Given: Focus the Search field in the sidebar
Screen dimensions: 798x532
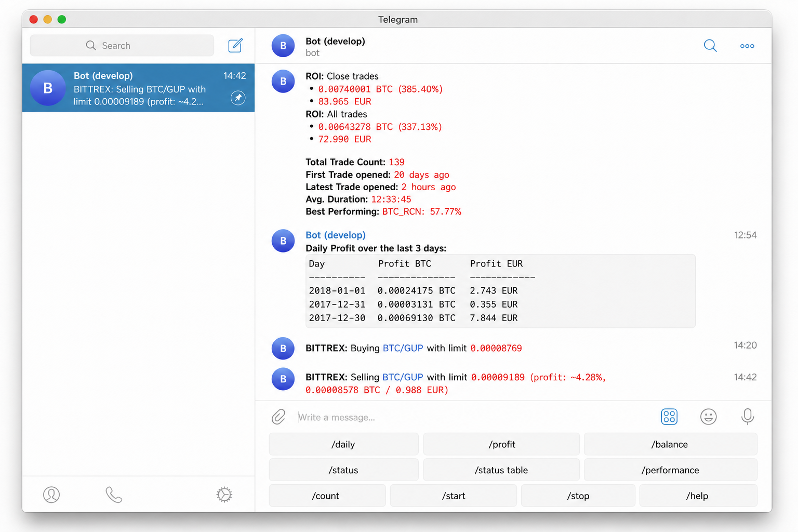Looking at the screenshot, I should [122, 46].
